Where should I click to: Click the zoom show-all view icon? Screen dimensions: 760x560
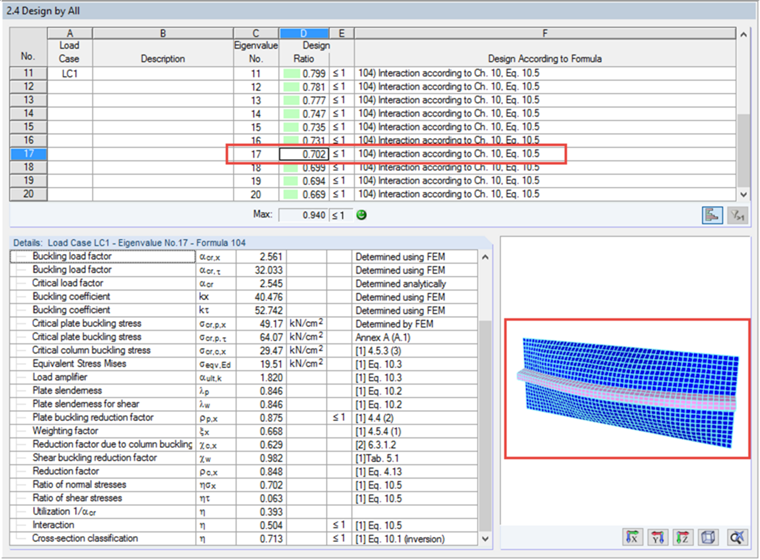point(737,537)
